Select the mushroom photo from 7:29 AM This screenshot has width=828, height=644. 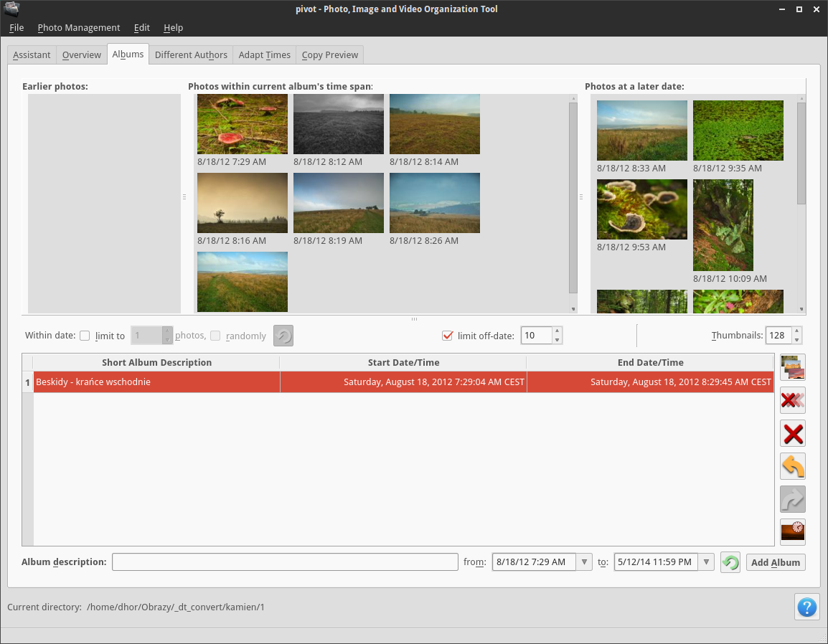(x=243, y=124)
